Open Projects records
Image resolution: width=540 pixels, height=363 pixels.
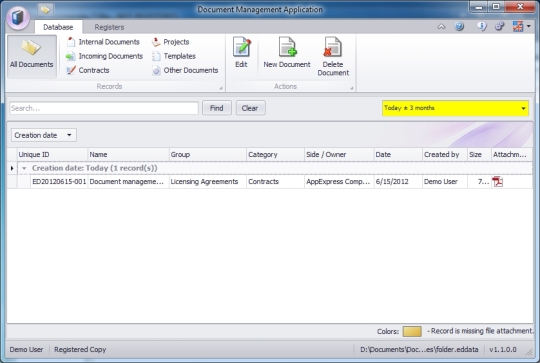click(170, 42)
